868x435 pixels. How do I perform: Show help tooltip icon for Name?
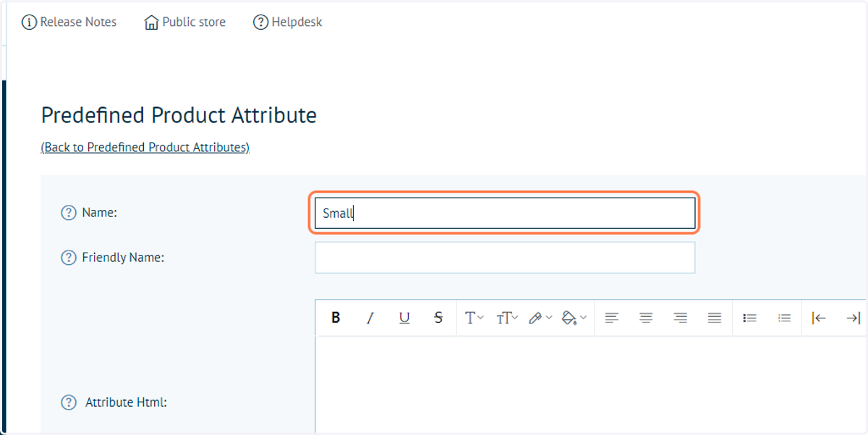[69, 213]
